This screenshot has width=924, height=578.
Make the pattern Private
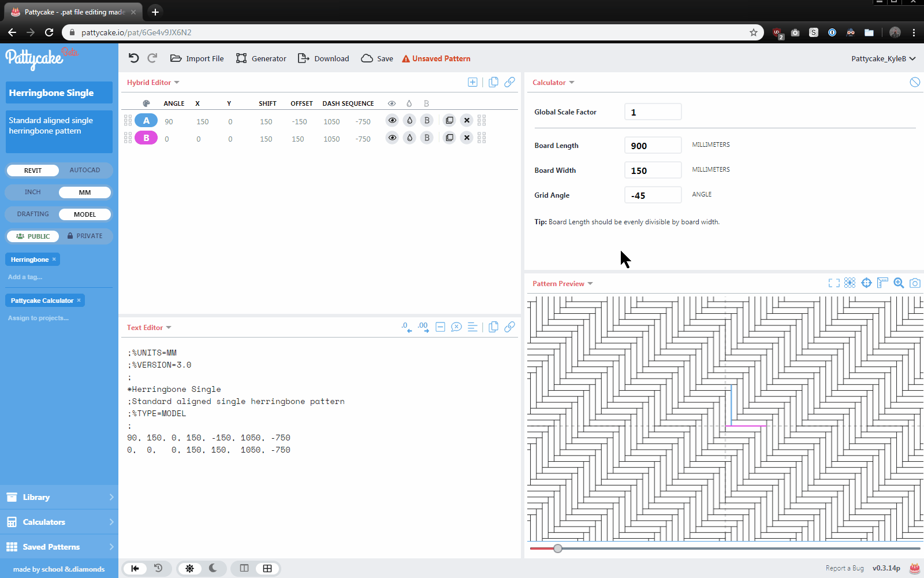coord(85,236)
